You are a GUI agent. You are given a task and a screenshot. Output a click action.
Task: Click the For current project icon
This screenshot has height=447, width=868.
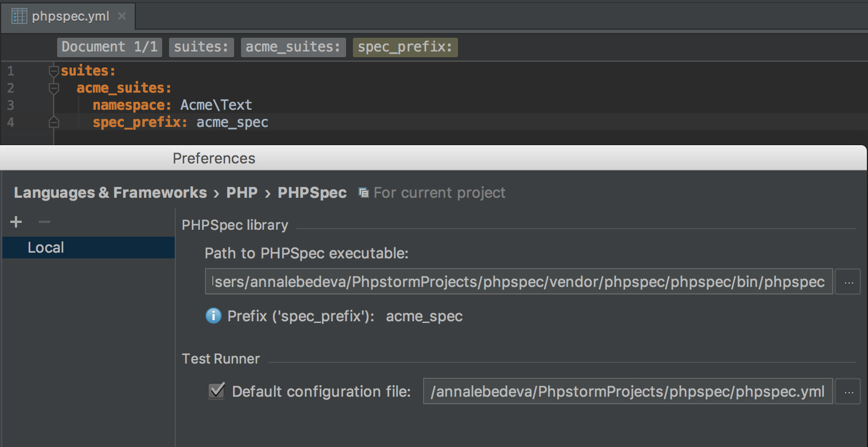point(363,193)
